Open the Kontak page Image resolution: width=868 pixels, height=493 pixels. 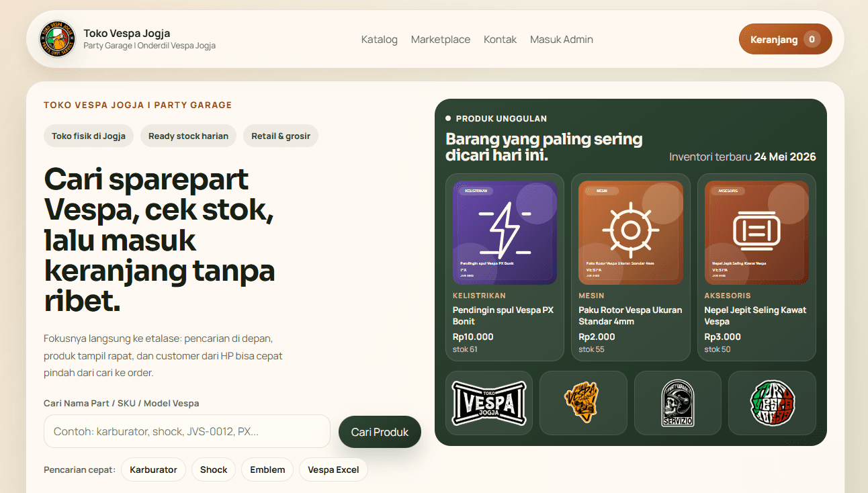pyautogui.click(x=500, y=40)
